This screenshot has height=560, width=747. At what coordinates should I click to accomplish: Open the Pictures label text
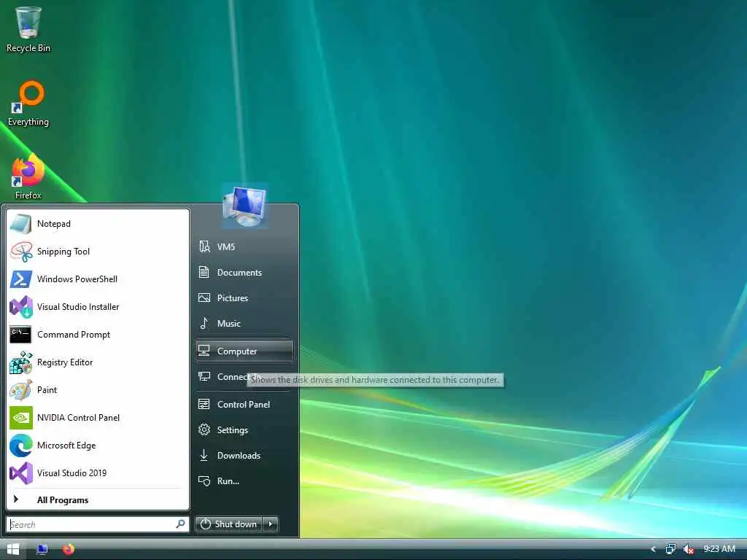click(x=233, y=298)
